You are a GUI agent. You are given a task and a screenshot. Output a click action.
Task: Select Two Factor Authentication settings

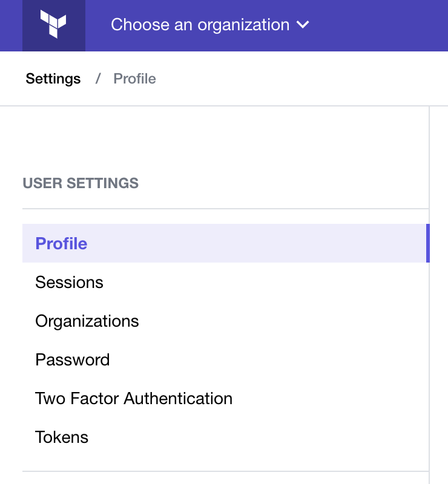coord(134,398)
